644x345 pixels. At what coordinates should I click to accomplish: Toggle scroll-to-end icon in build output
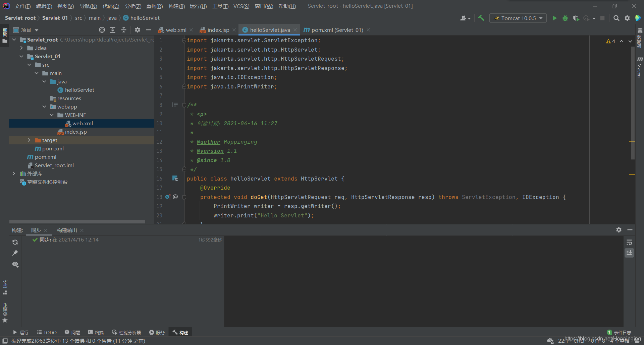pyautogui.click(x=629, y=253)
